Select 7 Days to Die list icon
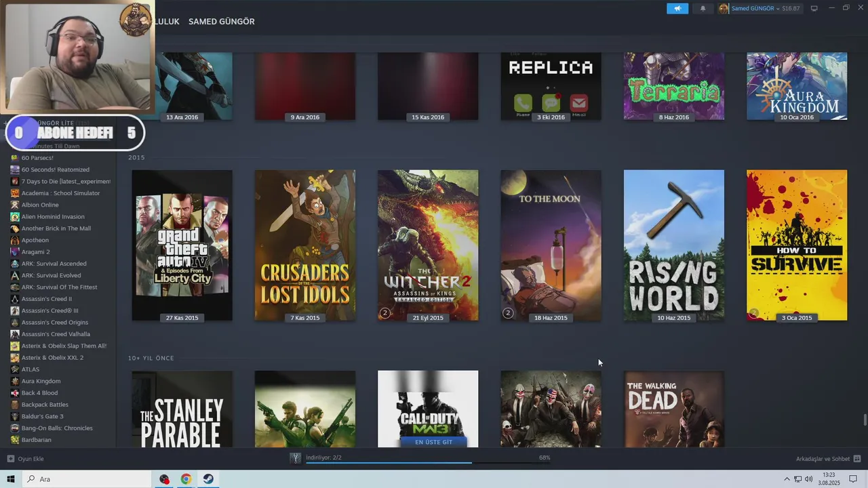 (15, 181)
